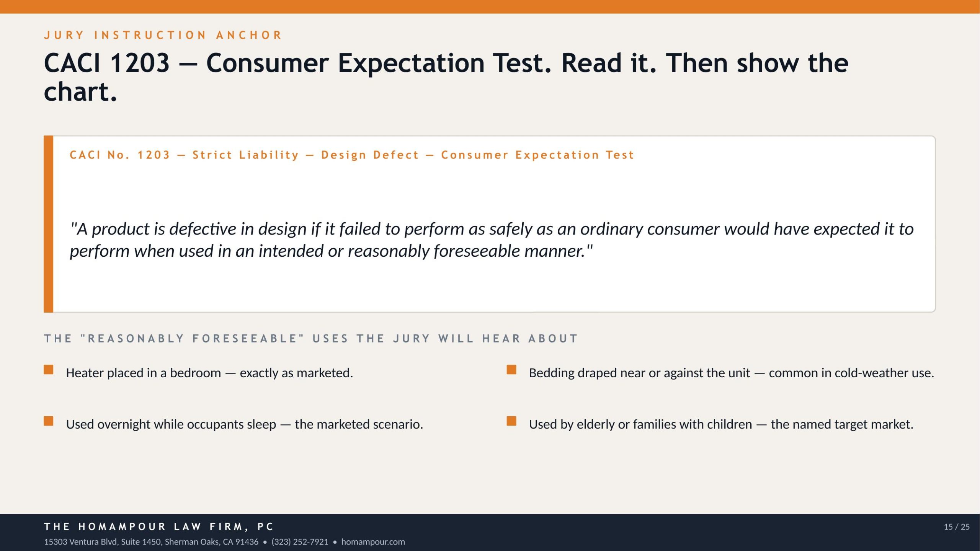
Task: Click the orange vertical bar on the quote card
Action: pos(48,224)
